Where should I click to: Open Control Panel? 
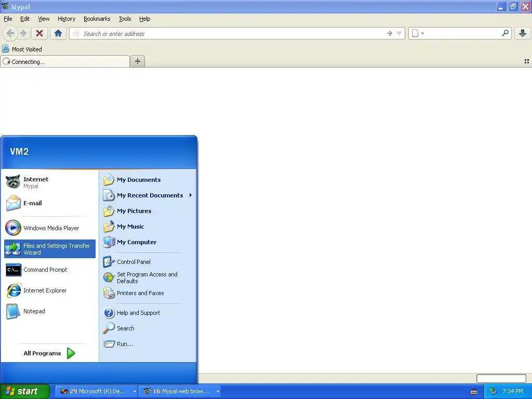[148, 262]
